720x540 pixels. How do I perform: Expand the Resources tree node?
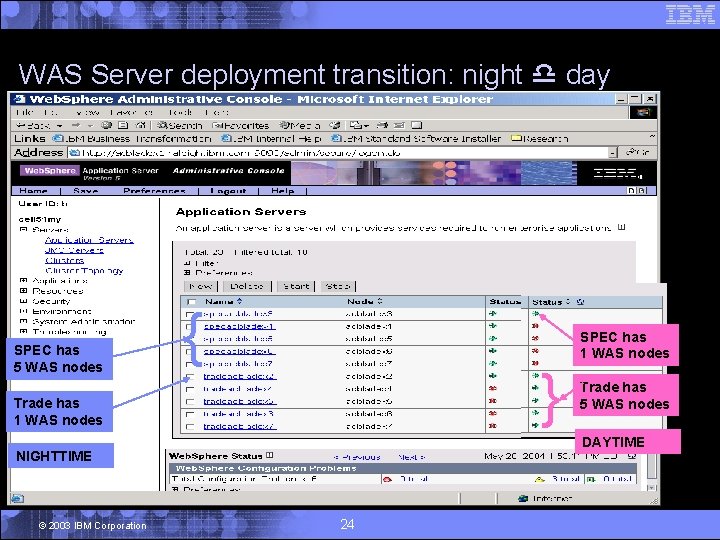[x=23, y=291]
